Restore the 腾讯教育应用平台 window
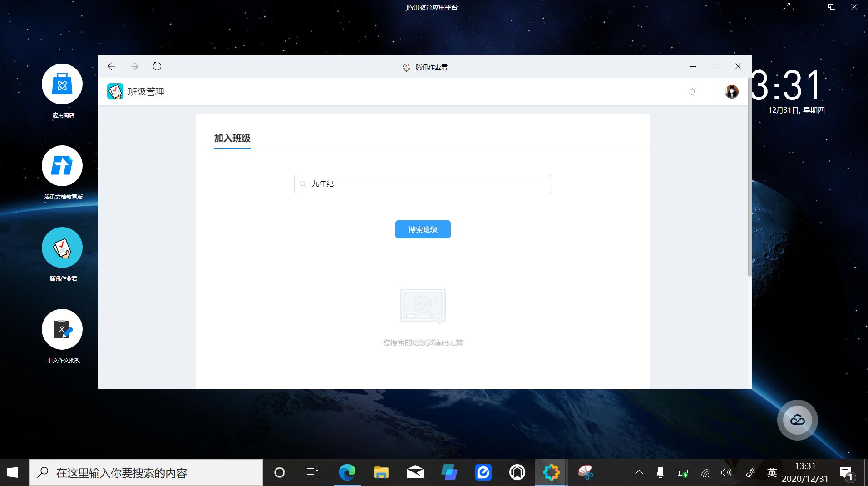The height and width of the screenshot is (486, 868). [832, 7]
